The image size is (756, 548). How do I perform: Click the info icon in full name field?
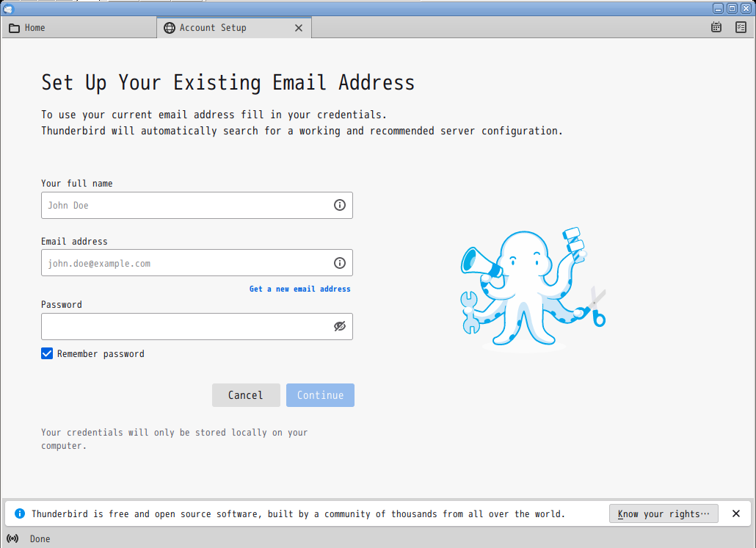tap(340, 205)
